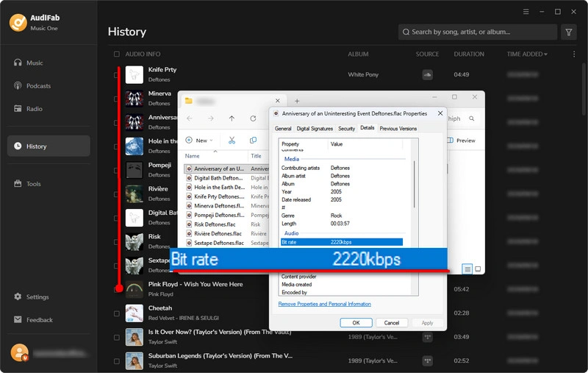Open the Tools section

[x=28, y=183]
